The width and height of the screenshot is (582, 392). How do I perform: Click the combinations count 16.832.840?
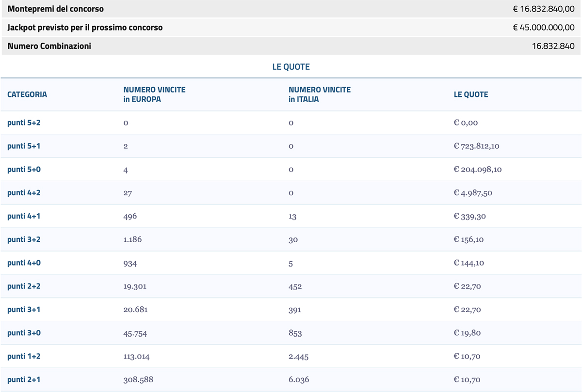click(x=553, y=47)
